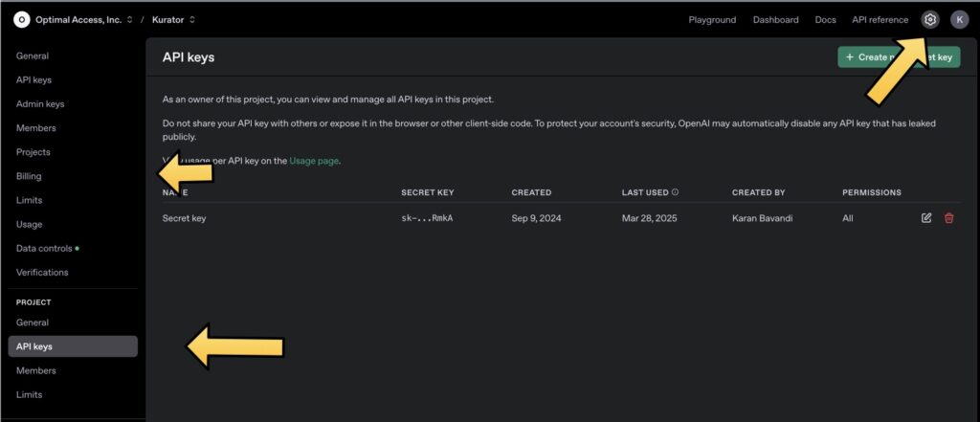The image size is (980, 422).
Task: Select Admin keys in the sidebar
Action: pos(40,103)
